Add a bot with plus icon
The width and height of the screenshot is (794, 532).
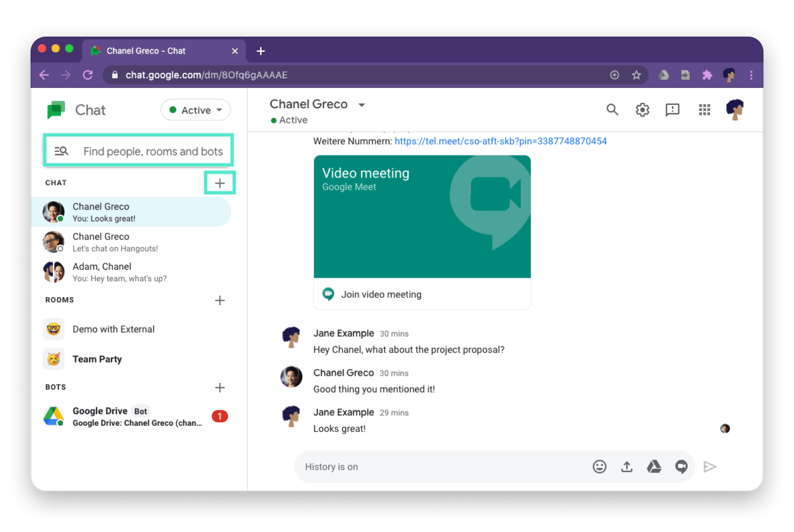coord(220,388)
